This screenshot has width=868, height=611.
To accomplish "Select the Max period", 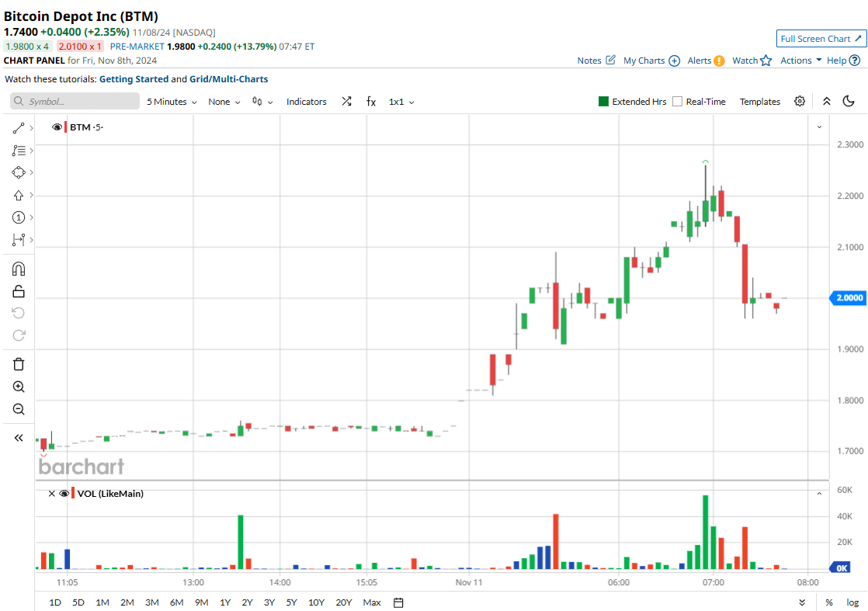I will click(371, 602).
